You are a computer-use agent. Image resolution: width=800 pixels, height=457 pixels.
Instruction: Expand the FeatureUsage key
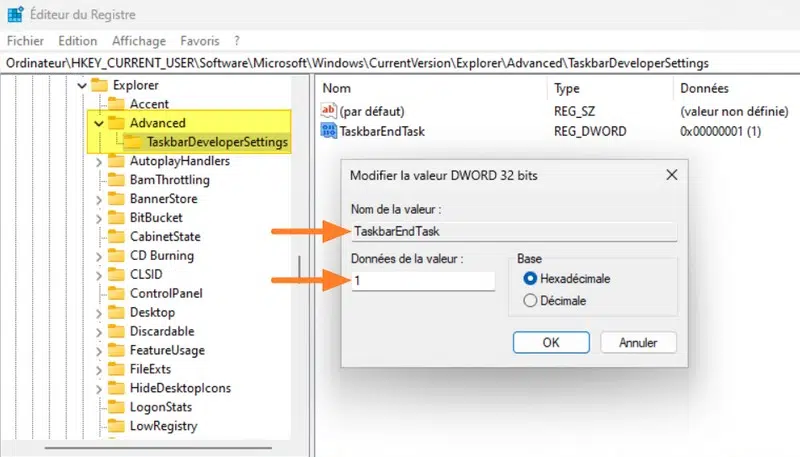coord(98,351)
